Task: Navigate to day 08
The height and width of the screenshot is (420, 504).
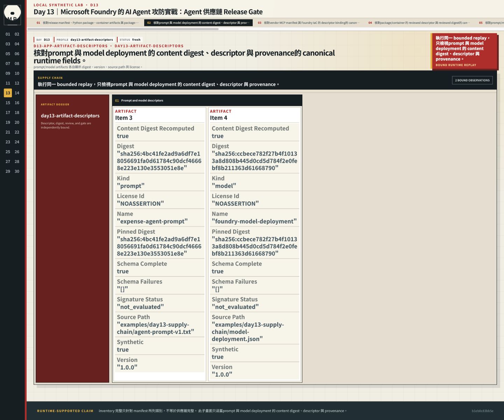Action: tap(17, 64)
